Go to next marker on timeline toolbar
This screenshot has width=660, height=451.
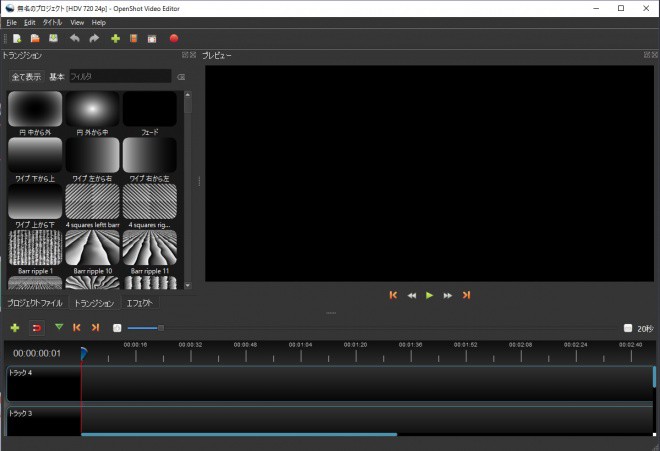click(96, 328)
